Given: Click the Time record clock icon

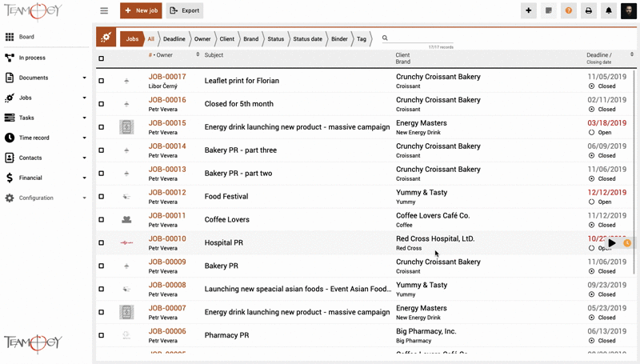Looking at the screenshot, I should [10, 138].
